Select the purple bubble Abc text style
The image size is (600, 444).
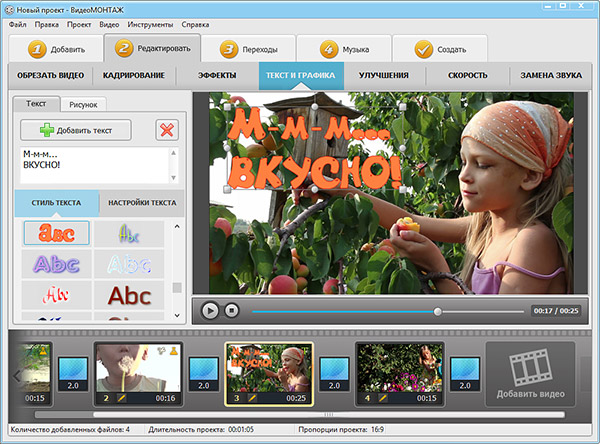coord(57,264)
